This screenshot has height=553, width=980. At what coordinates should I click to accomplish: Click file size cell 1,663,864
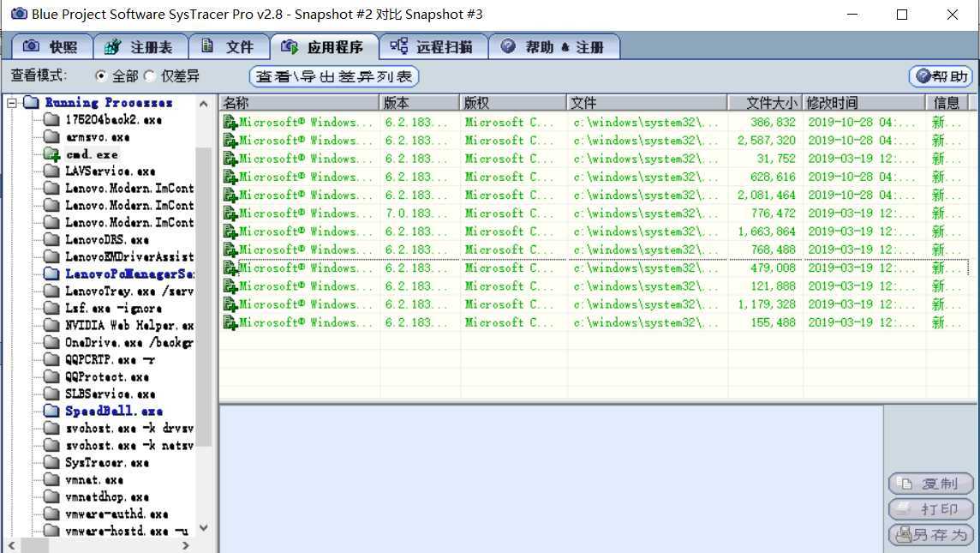pos(767,231)
